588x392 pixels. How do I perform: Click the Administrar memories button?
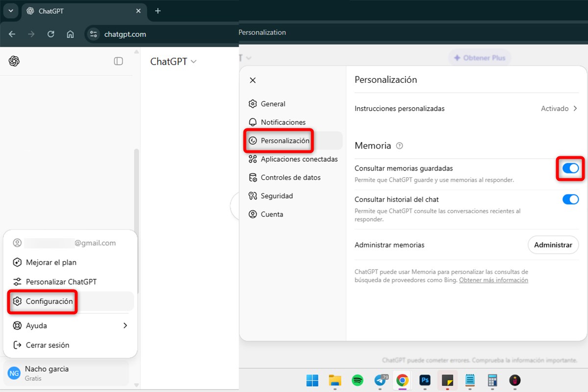553,245
